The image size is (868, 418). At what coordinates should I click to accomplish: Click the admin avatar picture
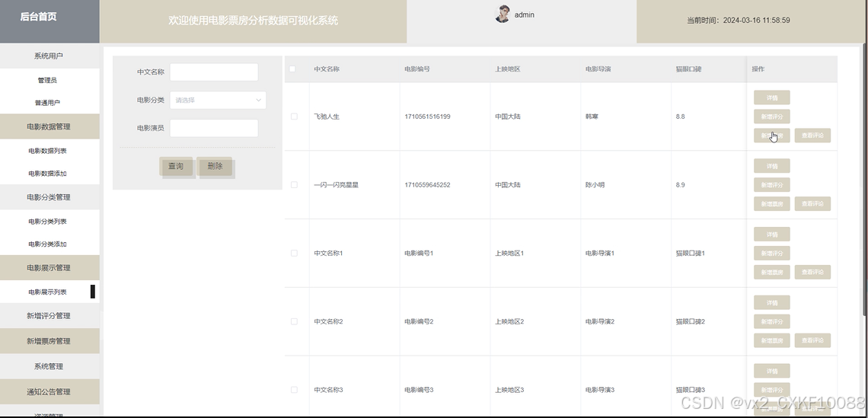click(502, 14)
